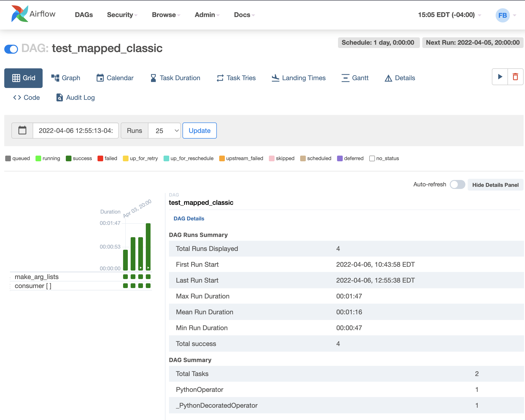The height and width of the screenshot is (420, 525).
Task: Click the tallest green duration bar
Action: coord(148,246)
